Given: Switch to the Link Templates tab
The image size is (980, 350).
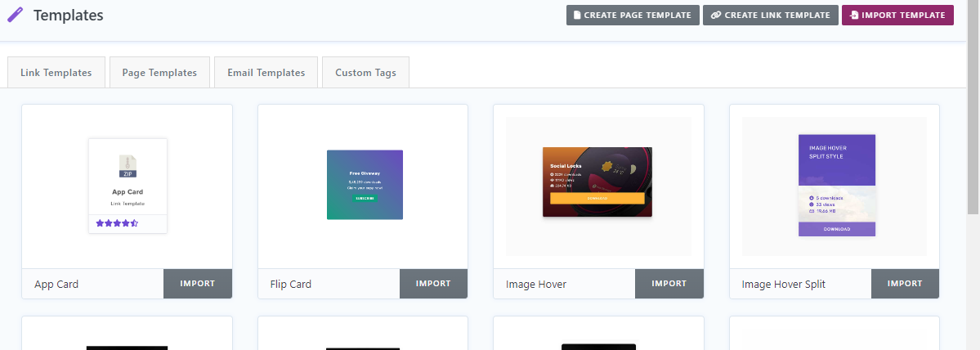Looking at the screenshot, I should 56,73.
